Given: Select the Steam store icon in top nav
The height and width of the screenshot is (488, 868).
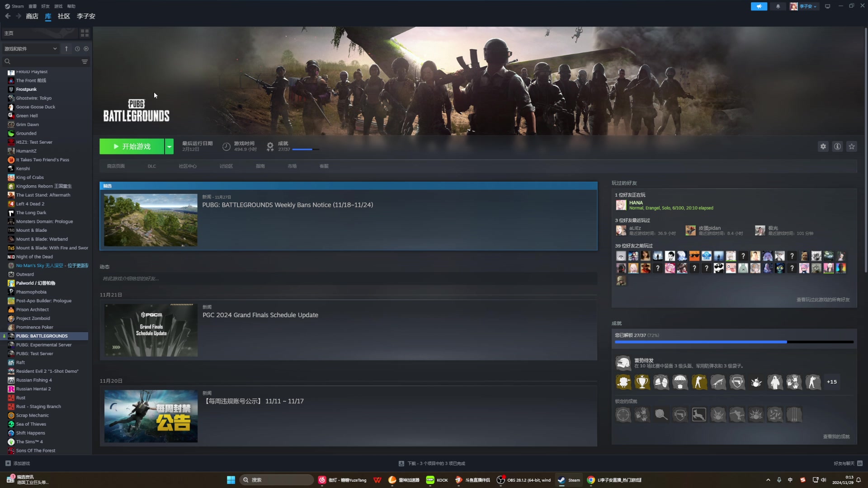Looking at the screenshot, I should coord(32,15).
